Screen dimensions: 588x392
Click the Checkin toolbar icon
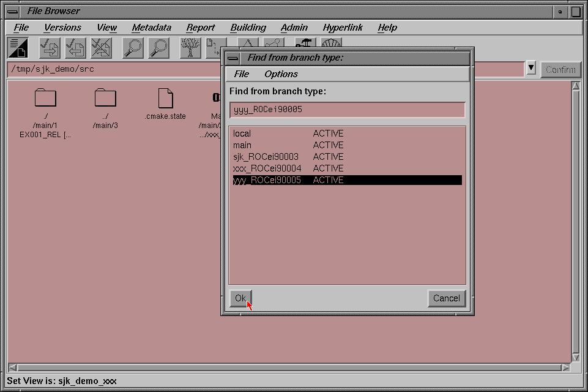[x=75, y=48]
